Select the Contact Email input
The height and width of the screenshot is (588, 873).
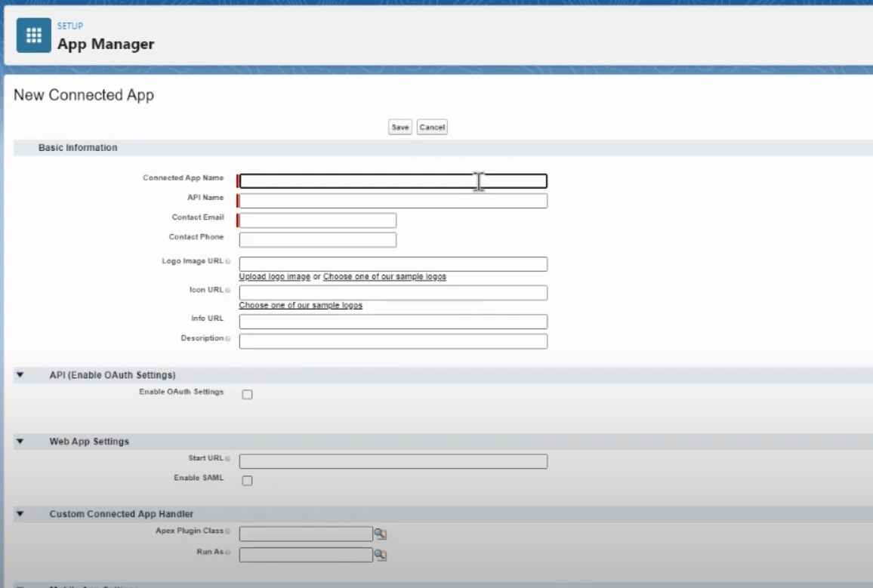point(317,220)
